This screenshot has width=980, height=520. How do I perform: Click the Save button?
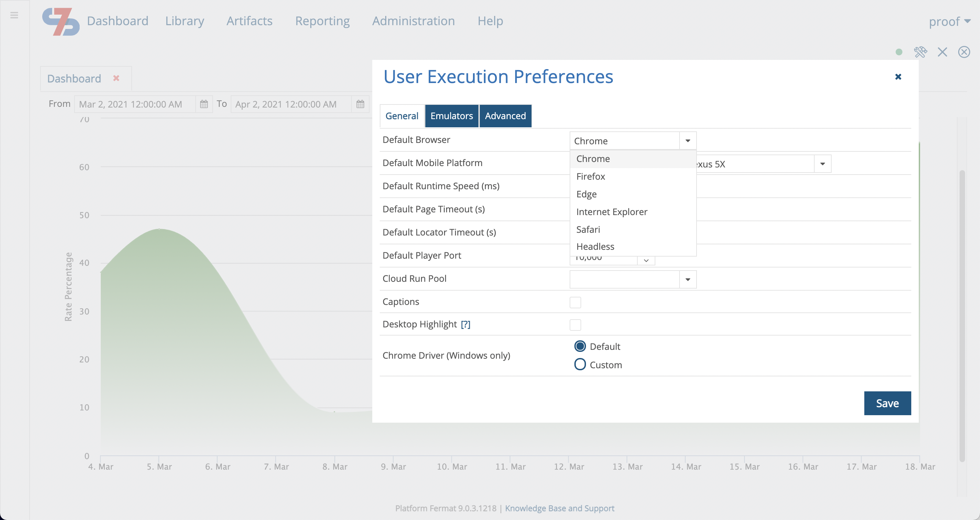click(887, 403)
